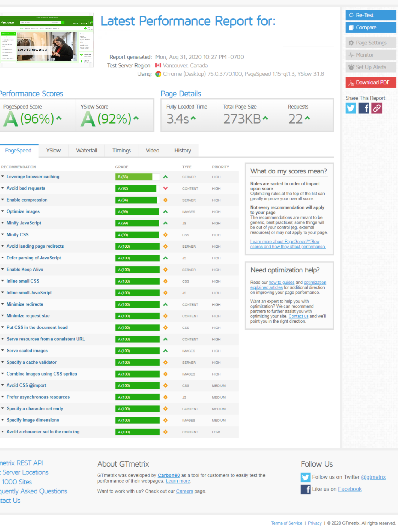
Task: Click the footer Facebook like icon
Action: 306,489
